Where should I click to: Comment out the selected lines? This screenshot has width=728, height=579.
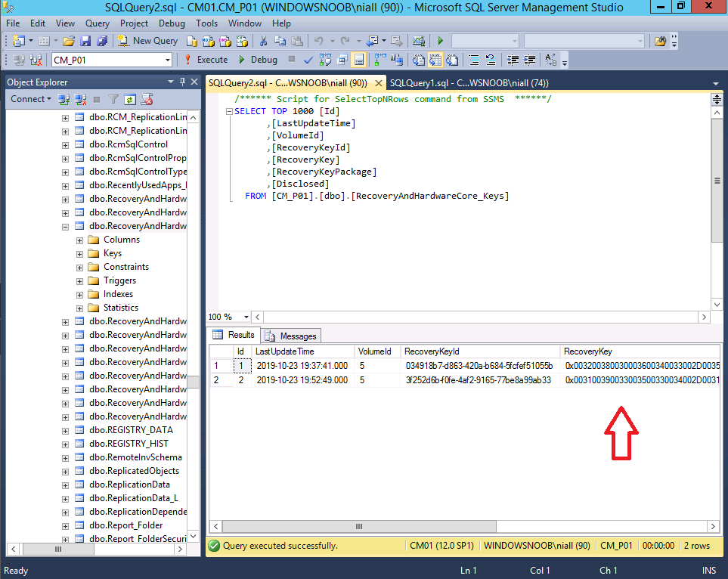coord(473,60)
